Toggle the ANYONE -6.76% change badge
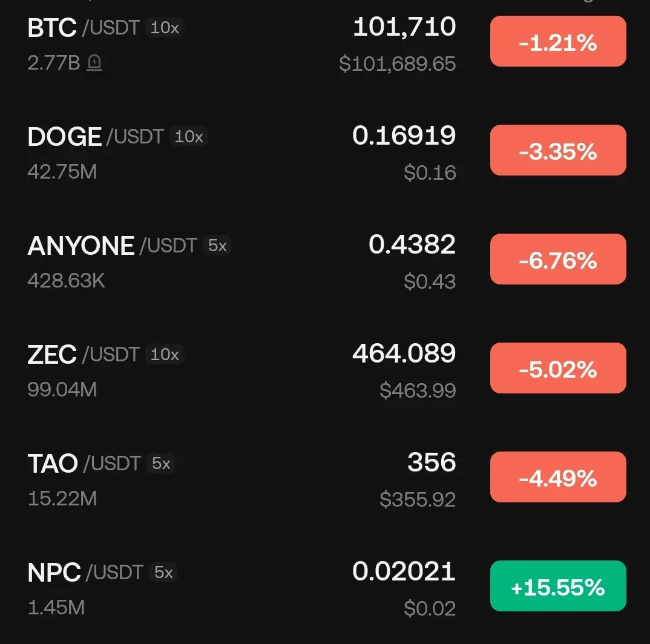The image size is (650, 644). (558, 259)
